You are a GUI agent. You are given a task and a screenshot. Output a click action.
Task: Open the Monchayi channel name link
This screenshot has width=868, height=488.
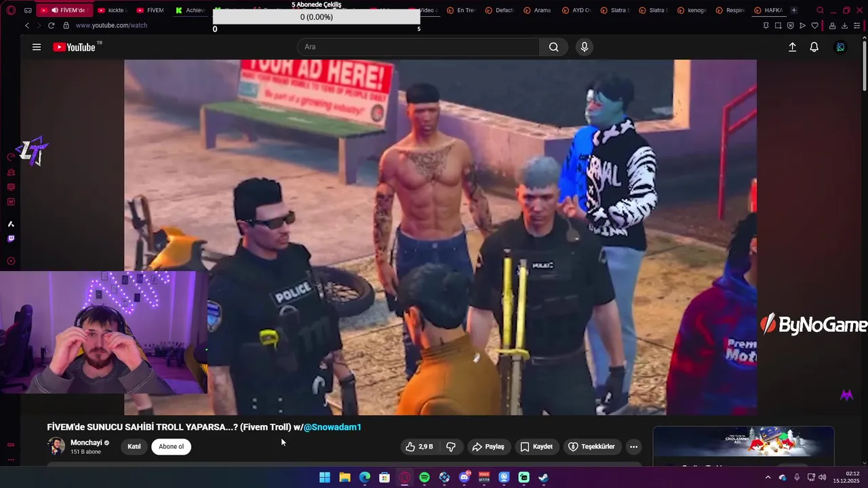[x=86, y=443]
